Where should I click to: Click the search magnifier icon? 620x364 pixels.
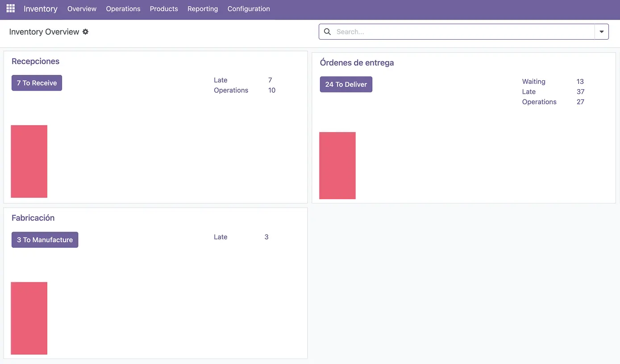click(x=327, y=32)
